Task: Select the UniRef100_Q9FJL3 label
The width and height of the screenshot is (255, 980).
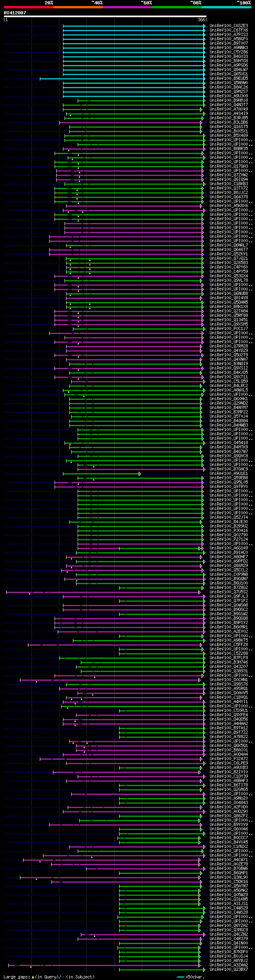Action: pos(229,597)
